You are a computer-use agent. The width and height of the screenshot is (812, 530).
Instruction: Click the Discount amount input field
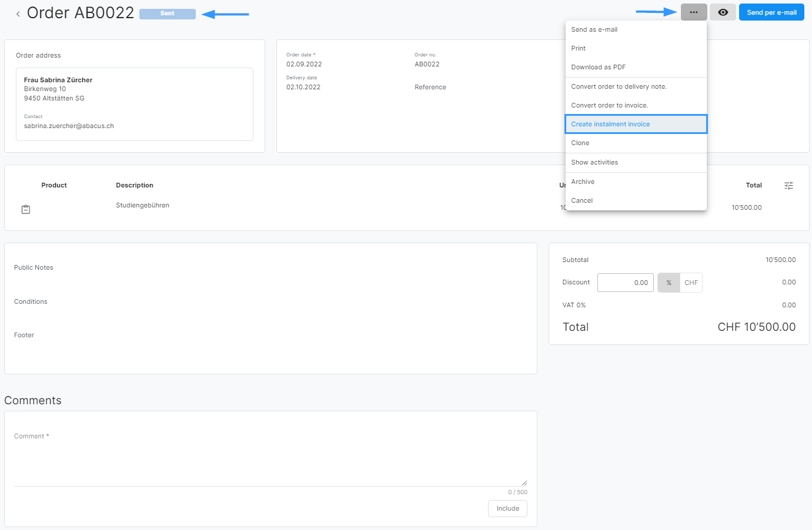(625, 283)
